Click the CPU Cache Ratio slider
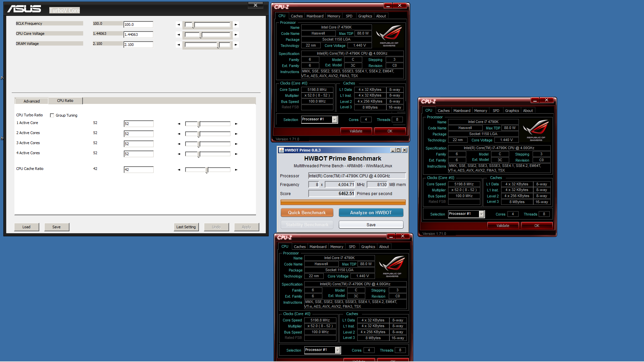Image resolution: width=644 pixels, height=362 pixels. 208,170
